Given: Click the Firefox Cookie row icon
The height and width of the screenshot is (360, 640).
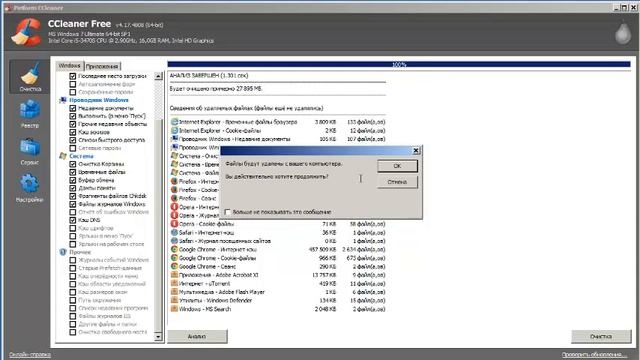Looking at the screenshot, I should point(174,190).
